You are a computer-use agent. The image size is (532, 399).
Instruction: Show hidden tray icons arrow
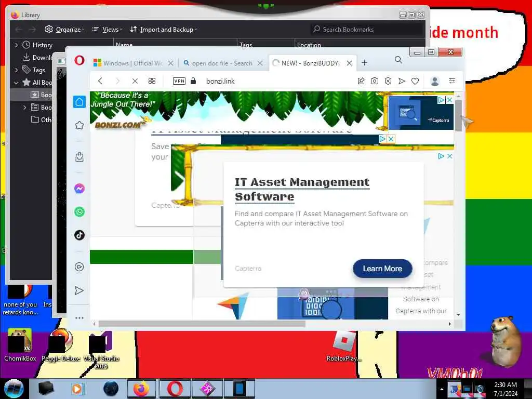tap(442, 389)
